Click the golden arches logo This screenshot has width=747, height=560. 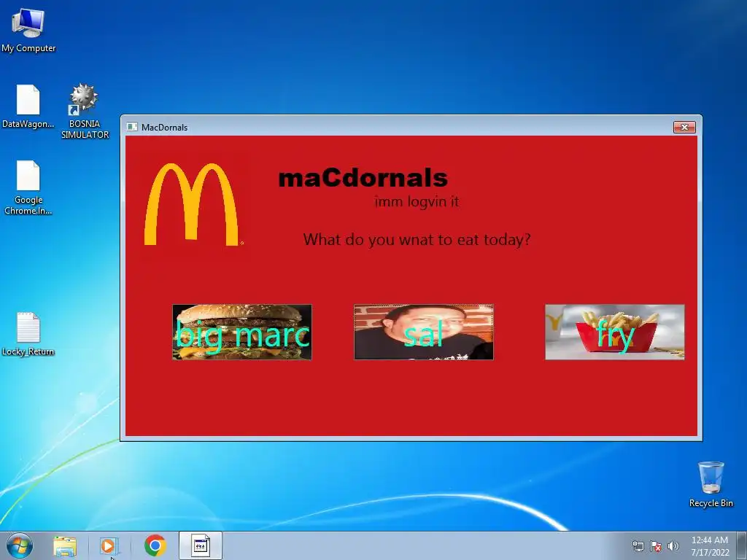pyautogui.click(x=192, y=204)
